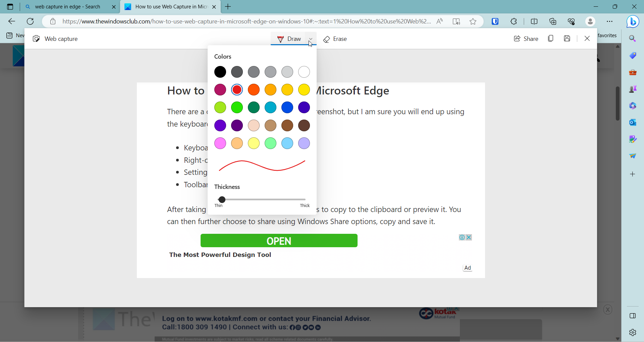
Task: Click the URL address bar
Action: point(247,21)
